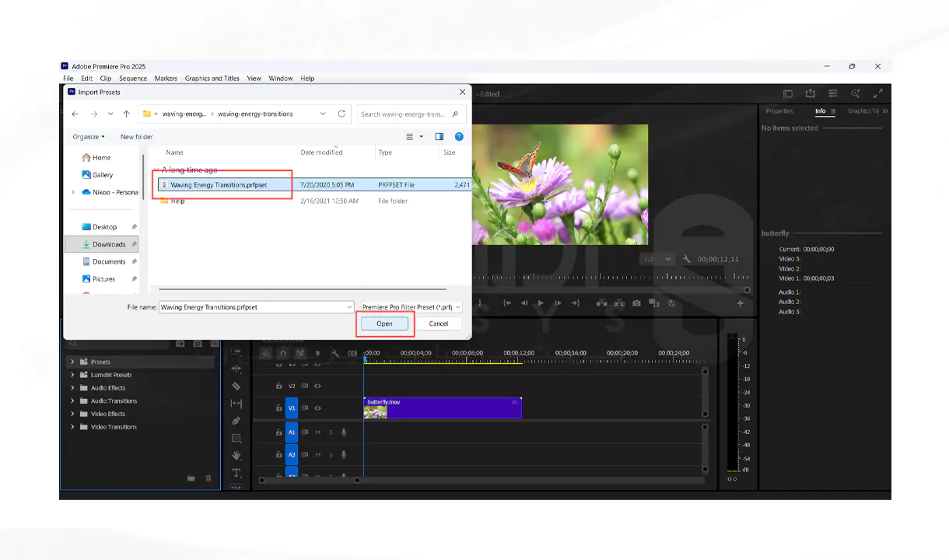Toggle V1 track visibility eye
This screenshot has height=560, width=949.
[x=317, y=408]
